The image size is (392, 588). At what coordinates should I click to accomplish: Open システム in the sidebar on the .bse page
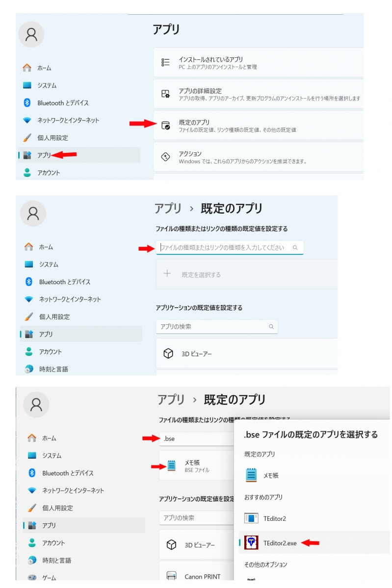[x=52, y=456]
